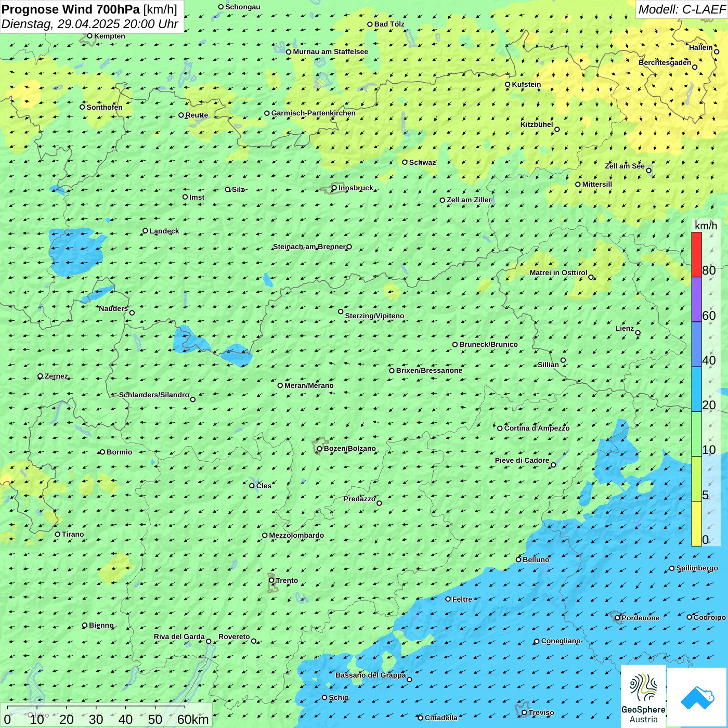Click the Cortina d'Ampezzo marker
The width and height of the screenshot is (728, 728).
coord(500,428)
